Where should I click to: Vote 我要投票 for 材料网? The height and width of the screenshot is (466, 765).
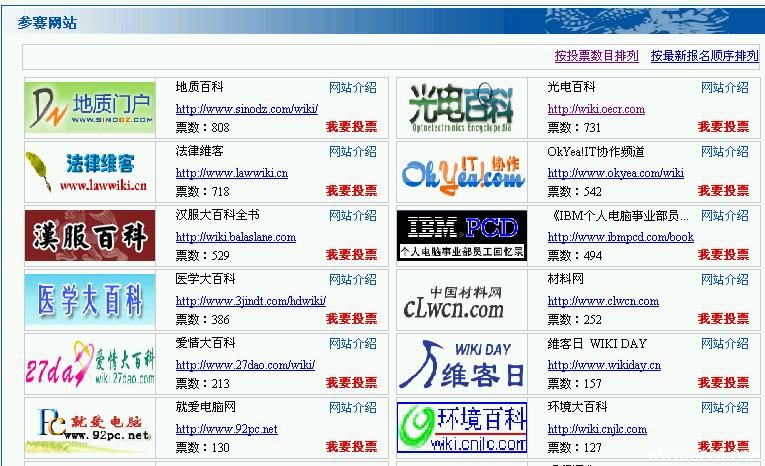point(724,319)
